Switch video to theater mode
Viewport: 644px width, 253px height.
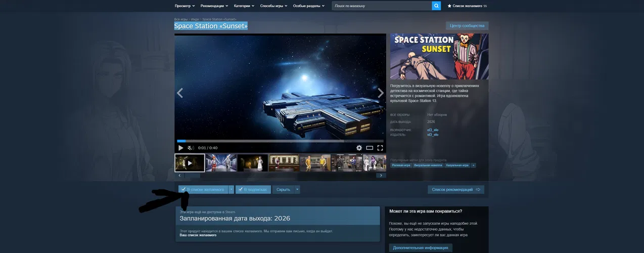(x=370, y=148)
